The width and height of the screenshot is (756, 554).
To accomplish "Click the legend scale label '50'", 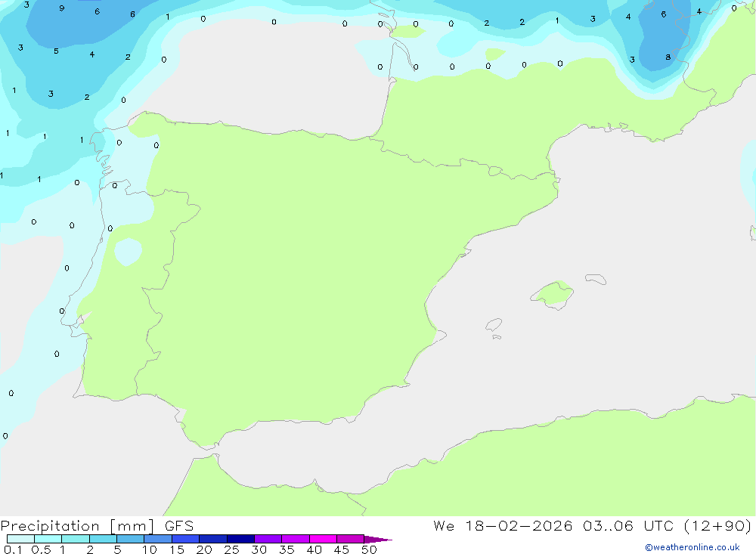I will [369, 549].
